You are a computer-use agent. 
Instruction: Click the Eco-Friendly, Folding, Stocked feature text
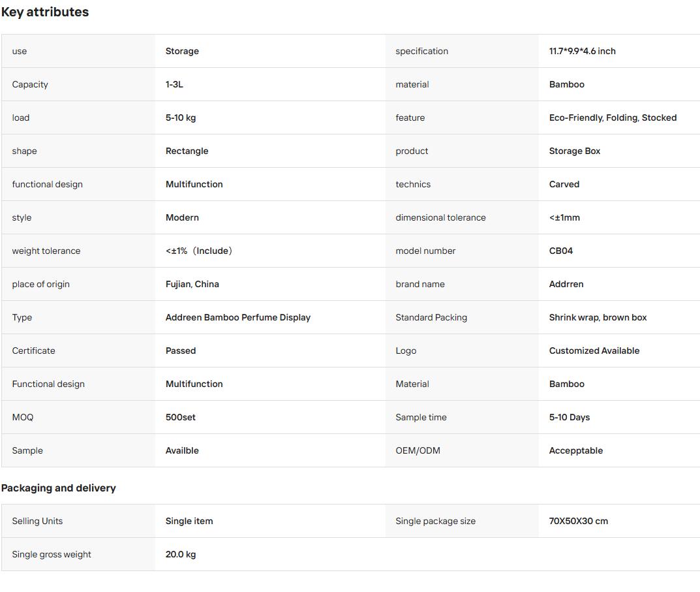613,117
